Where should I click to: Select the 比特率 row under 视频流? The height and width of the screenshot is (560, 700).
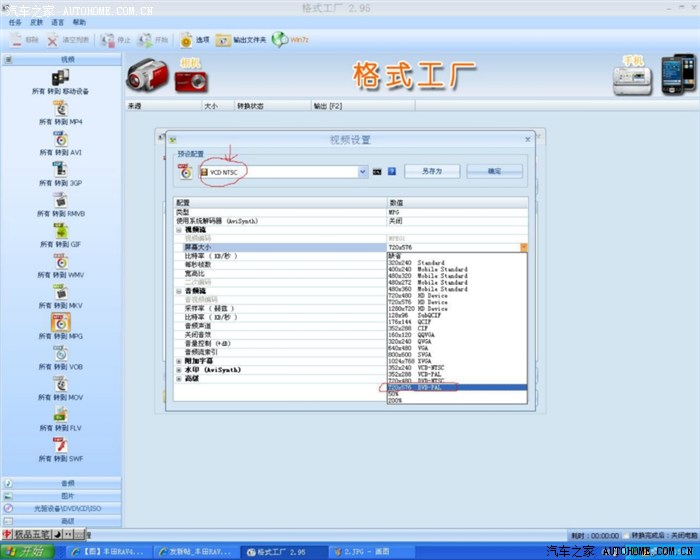point(350,256)
